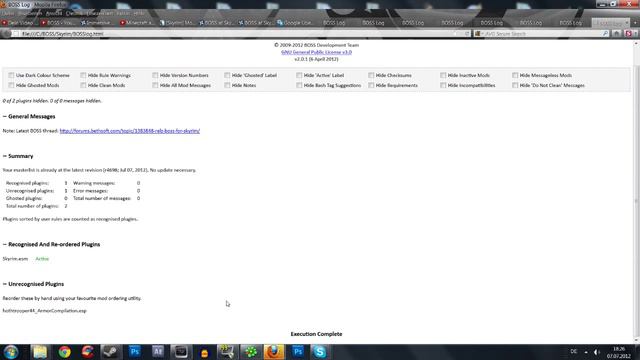The image size is (640, 360).
Task: Enable Hide 'Active' Label checkbox
Action: click(x=299, y=75)
